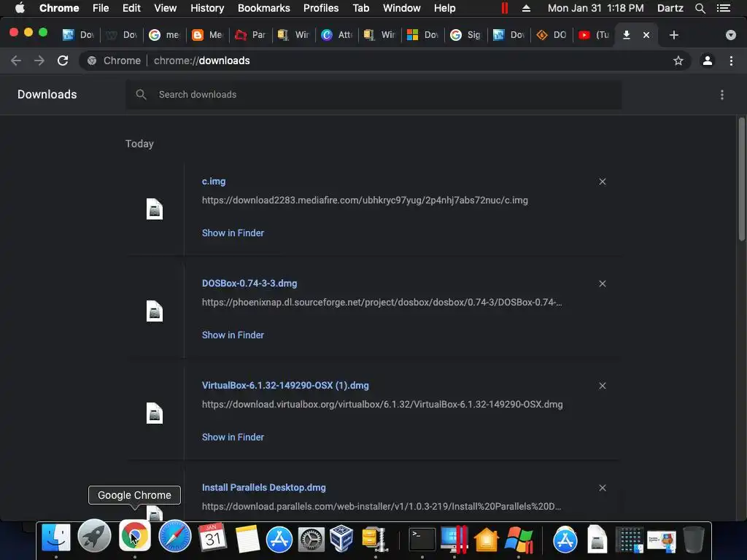The image size is (747, 560).
Task: Open Install Parallels Desktop.dmg link
Action: [x=263, y=488]
